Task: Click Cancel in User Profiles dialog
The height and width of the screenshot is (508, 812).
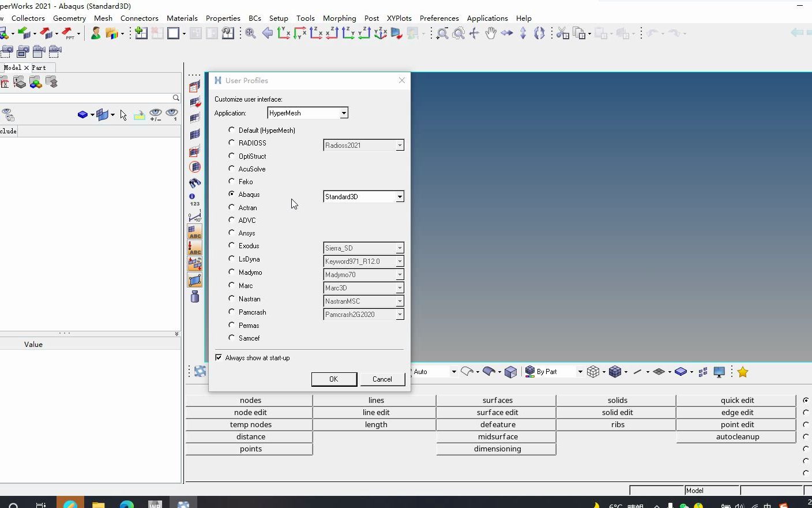Action: click(x=382, y=379)
